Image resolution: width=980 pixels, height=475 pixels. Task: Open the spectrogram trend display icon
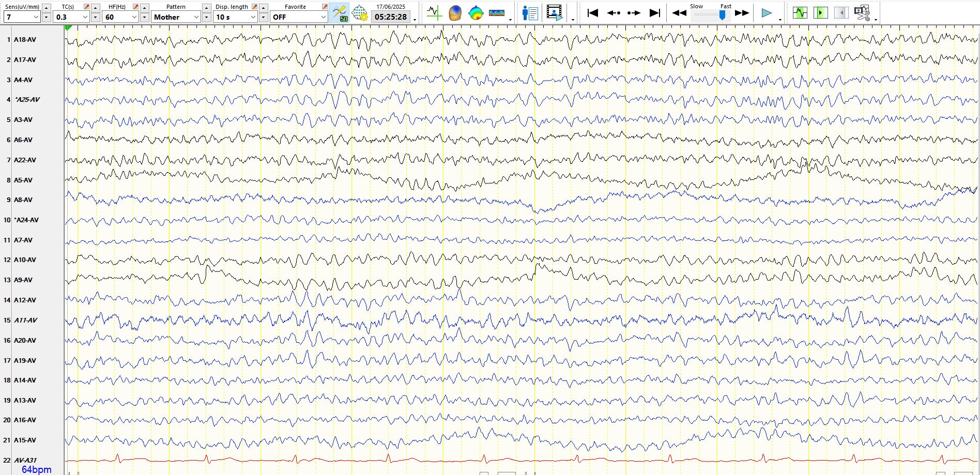coord(497,12)
